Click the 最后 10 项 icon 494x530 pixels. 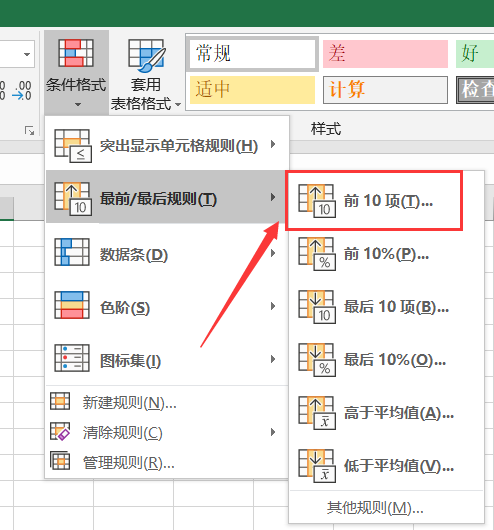(317, 307)
